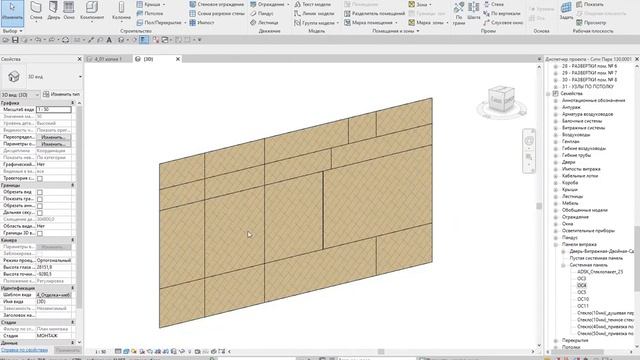Screen dimensions: 640x360
Task: Open Ограждение dropdown
Action: pos(288,4)
